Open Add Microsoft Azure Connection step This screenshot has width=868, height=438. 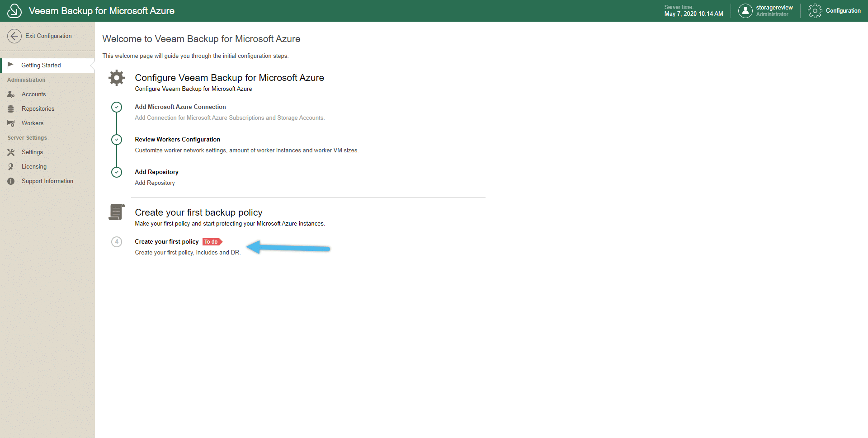(x=180, y=107)
